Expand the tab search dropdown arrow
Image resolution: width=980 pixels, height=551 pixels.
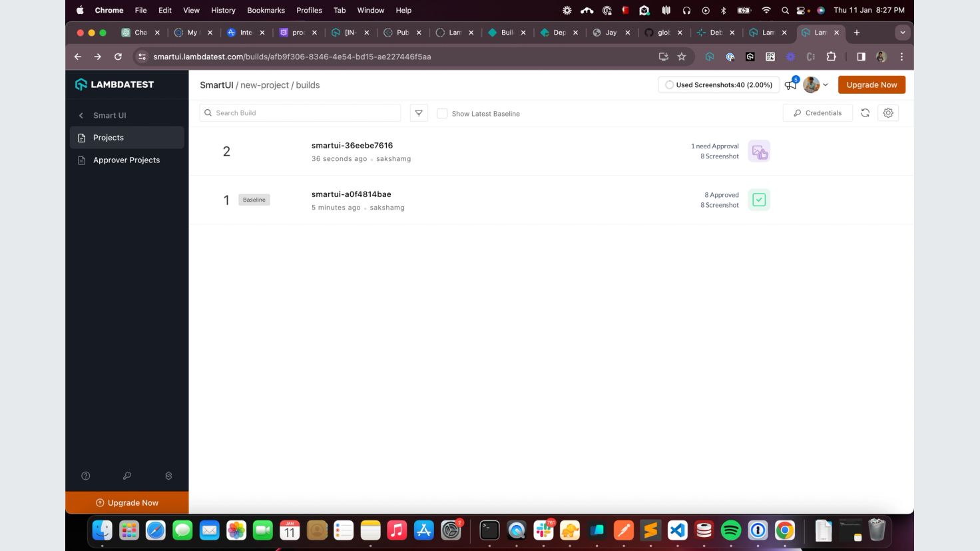[x=903, y=32]
